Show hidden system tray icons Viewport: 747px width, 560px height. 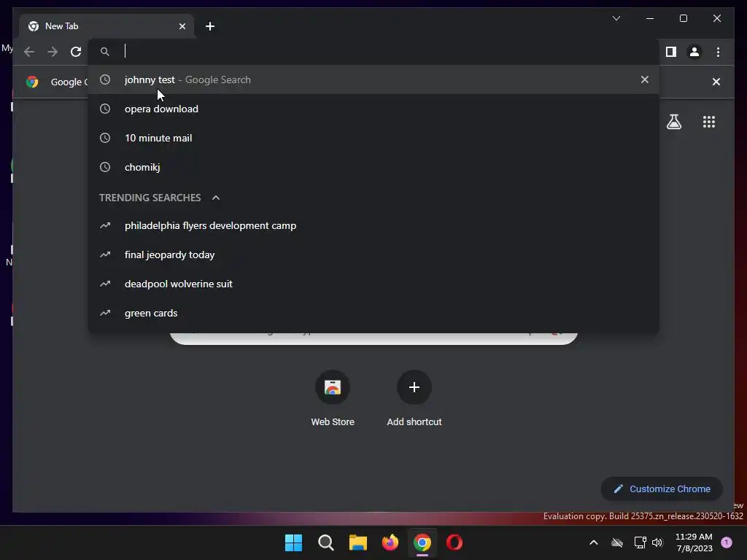(x=594, y=542)
